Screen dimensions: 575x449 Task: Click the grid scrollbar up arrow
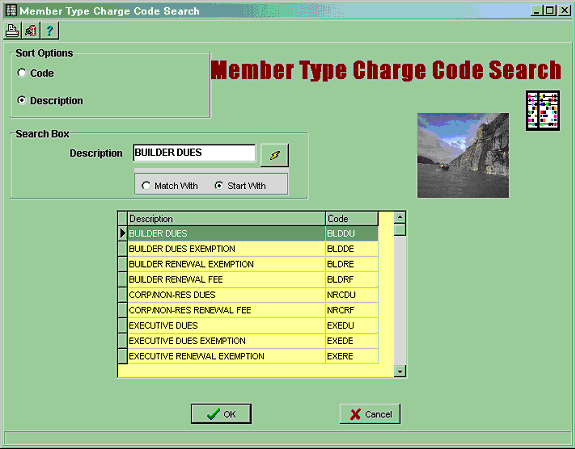(400, 217)
